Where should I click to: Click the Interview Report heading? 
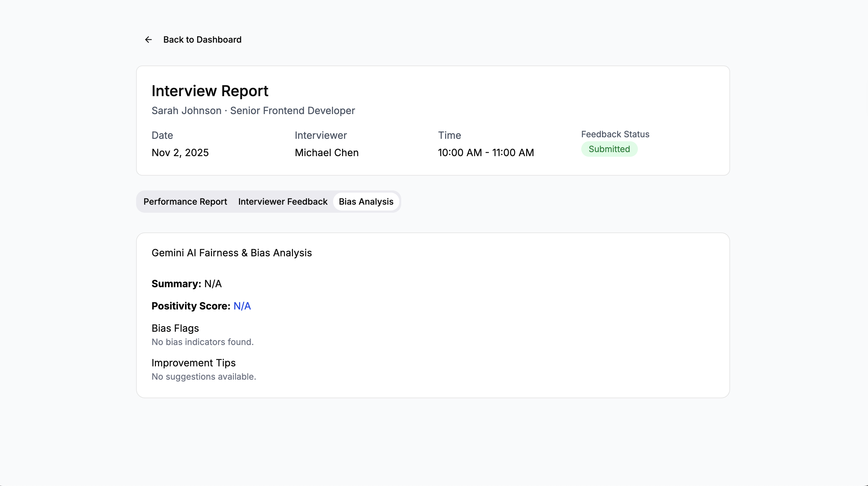[210, 91]
